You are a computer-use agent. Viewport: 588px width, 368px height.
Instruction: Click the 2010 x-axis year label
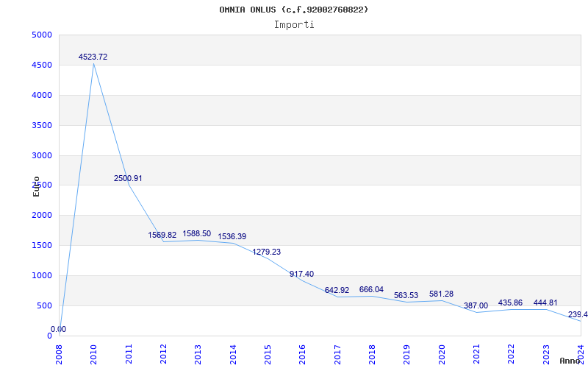(x=94, y=355)
